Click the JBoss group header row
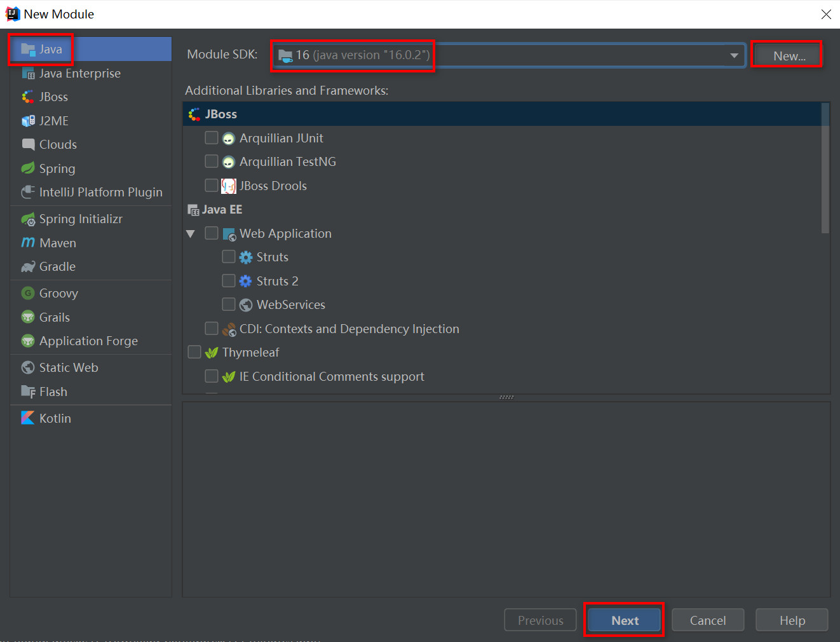Image resolution: width=840 pixels, height=642 pixels. pyautogui.click(x=502, y=114)
